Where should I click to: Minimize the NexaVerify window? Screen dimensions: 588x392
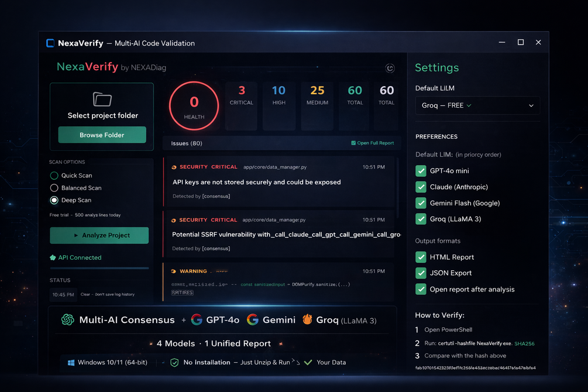[502, 42]
